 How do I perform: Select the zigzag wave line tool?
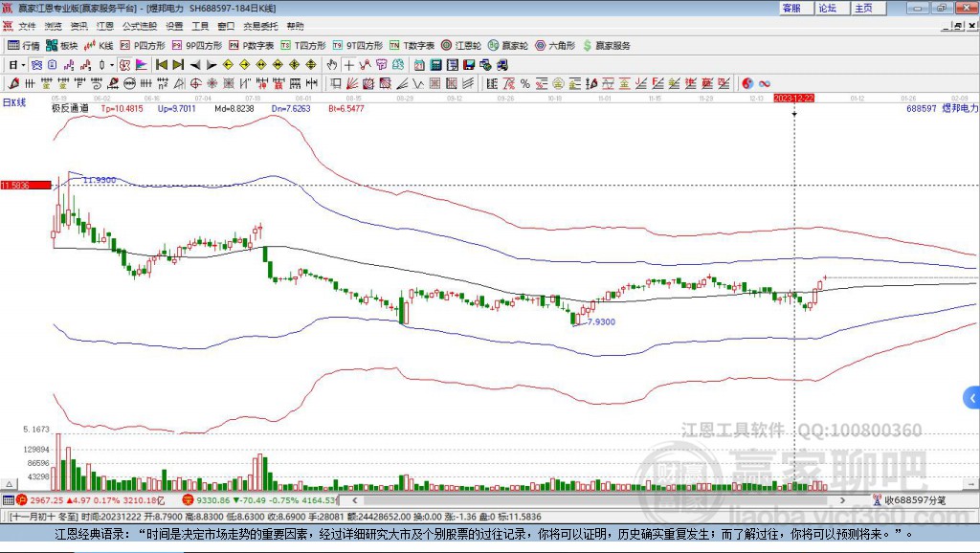(418, 83)
